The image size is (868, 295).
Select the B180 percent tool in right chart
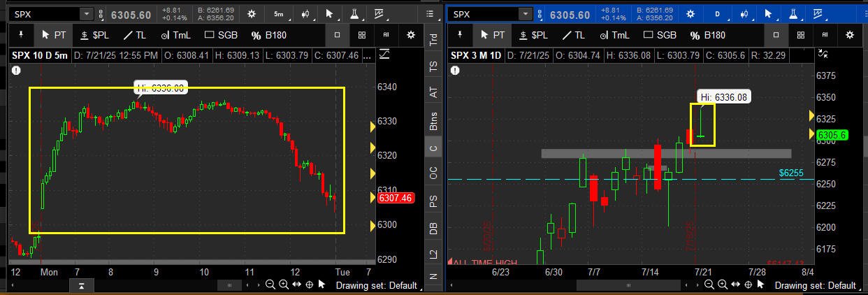pos(708,35)
